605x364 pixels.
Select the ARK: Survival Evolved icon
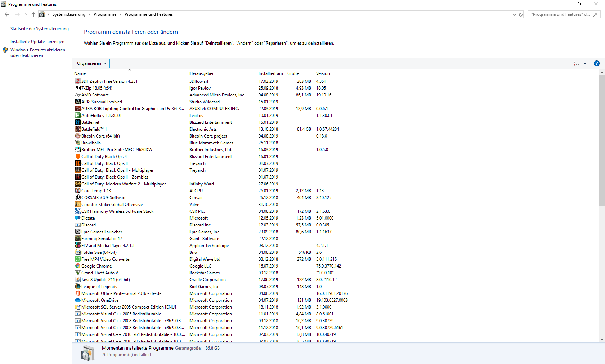77,102
